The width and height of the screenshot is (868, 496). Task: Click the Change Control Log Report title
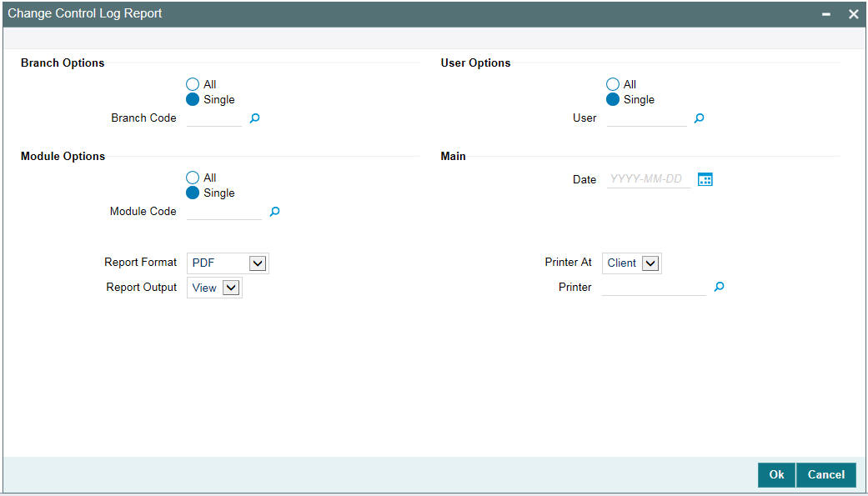(85, 13)
